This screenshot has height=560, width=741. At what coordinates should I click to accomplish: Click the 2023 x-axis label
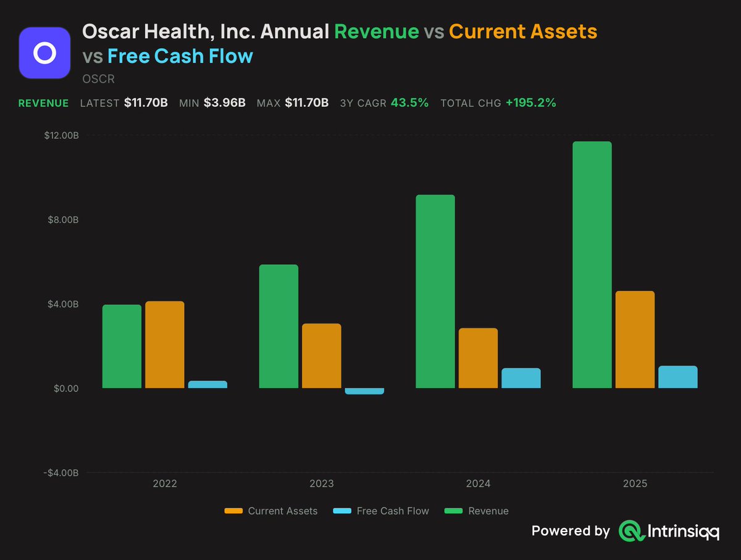pyautogui.click(x=322, y=484)
